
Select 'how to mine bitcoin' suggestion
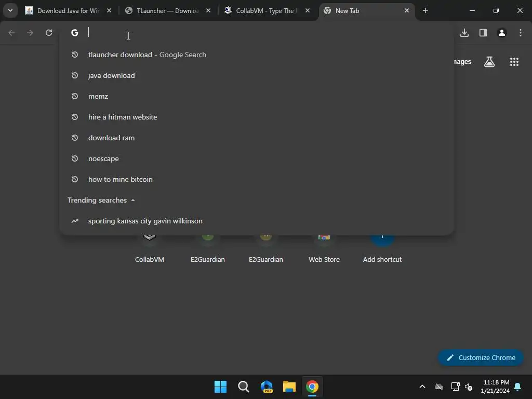coord(257,179)
